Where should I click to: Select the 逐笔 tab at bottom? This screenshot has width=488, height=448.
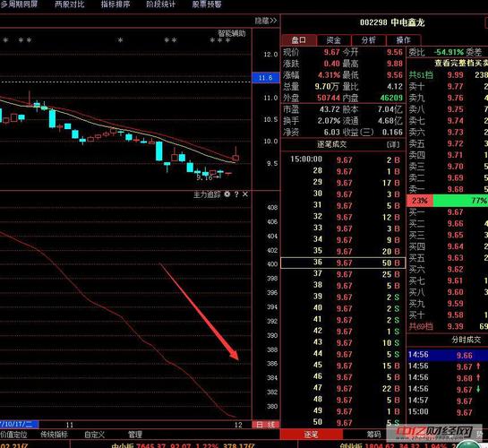click(x=312, y=434)
